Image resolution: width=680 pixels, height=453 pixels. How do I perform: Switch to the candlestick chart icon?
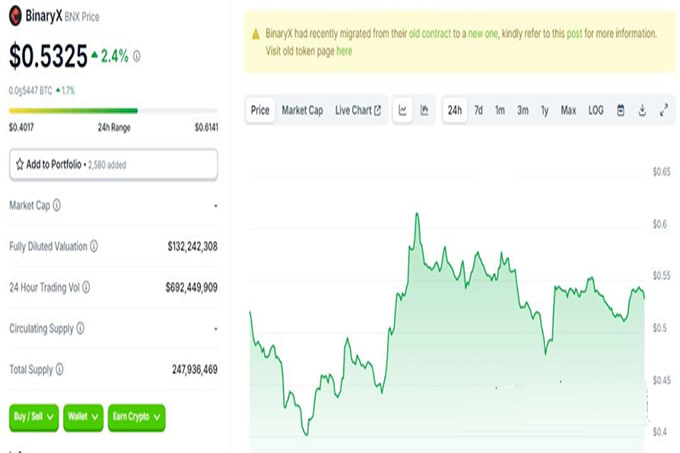[x=424, y=110]
